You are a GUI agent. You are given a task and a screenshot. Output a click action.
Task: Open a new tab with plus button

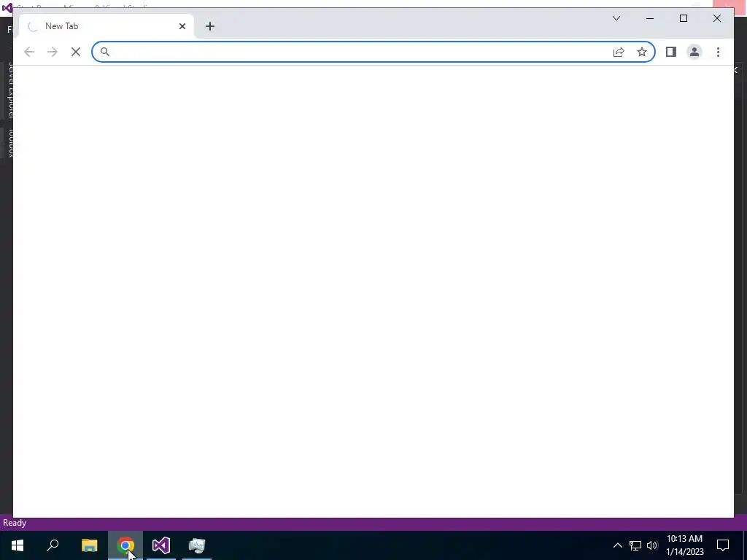coord(210,26)
